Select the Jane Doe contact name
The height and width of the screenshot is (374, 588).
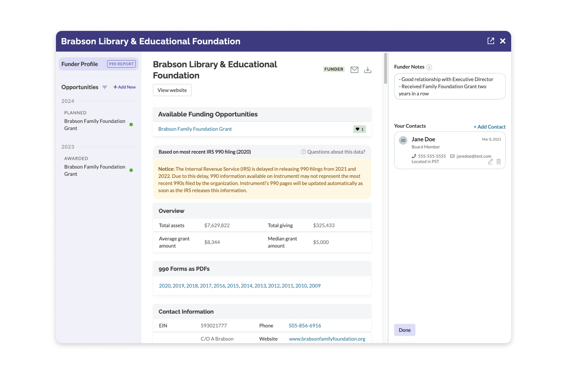tap(423, 139)
